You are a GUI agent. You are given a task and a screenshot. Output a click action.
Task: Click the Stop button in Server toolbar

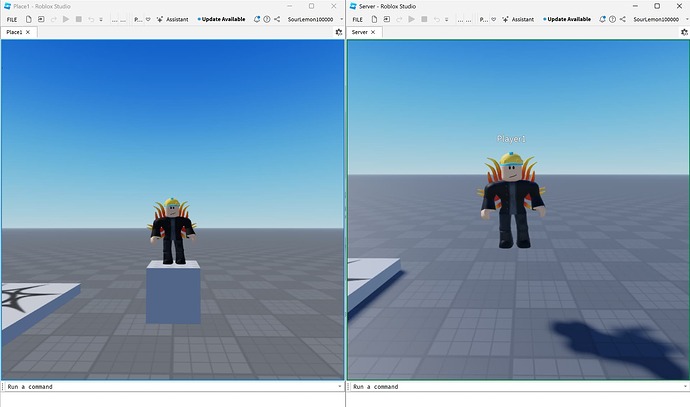(x=424, y=19)
